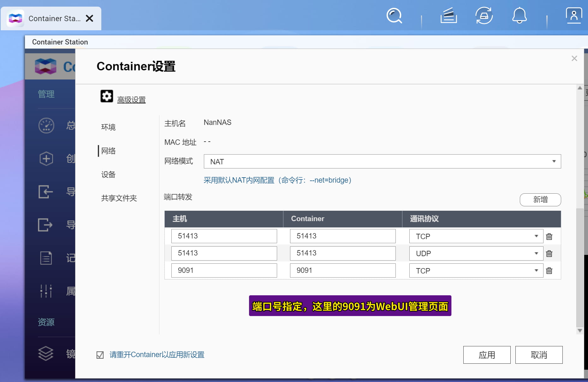Open the search tool in the top bar

tap(394, 16)
